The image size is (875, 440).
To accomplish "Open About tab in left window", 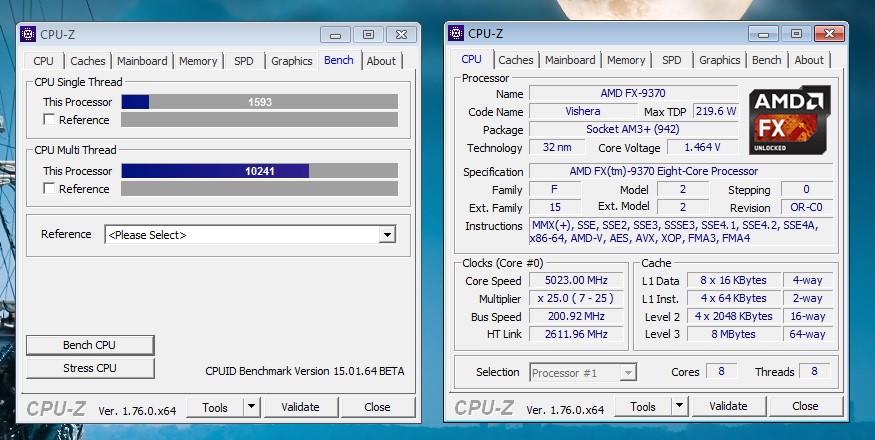I will click(x=381, y=61).
